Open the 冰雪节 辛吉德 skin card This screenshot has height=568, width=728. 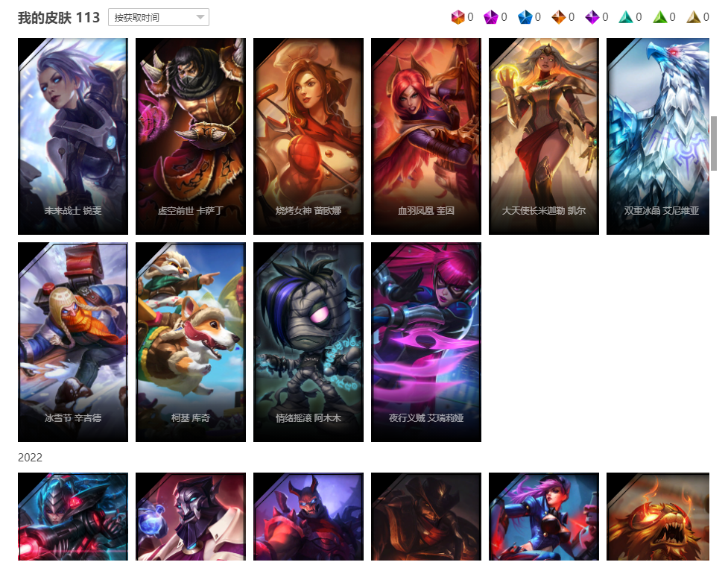[x=73, y=342]
